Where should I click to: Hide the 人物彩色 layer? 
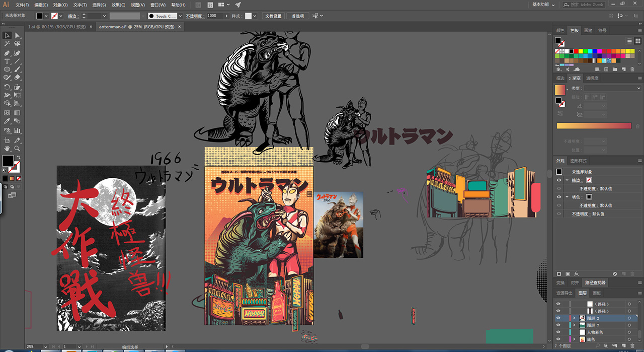pyautogui.click(x=558, y=332)
